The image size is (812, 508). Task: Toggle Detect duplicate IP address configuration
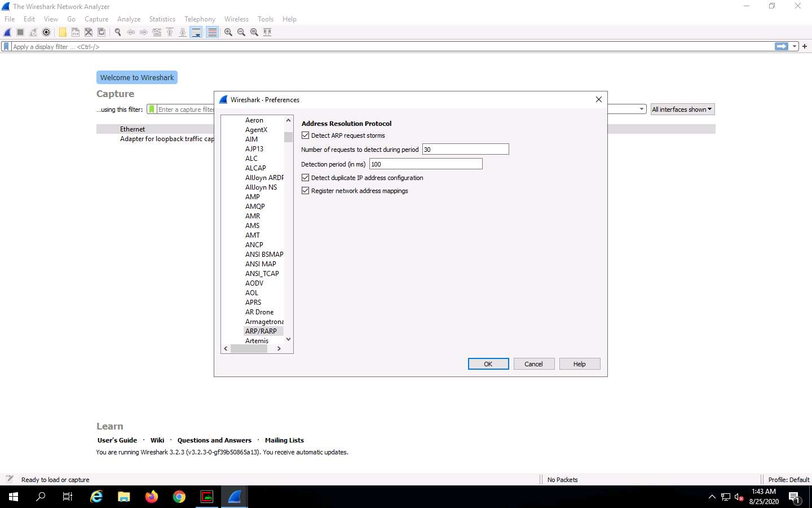[306, 178]
